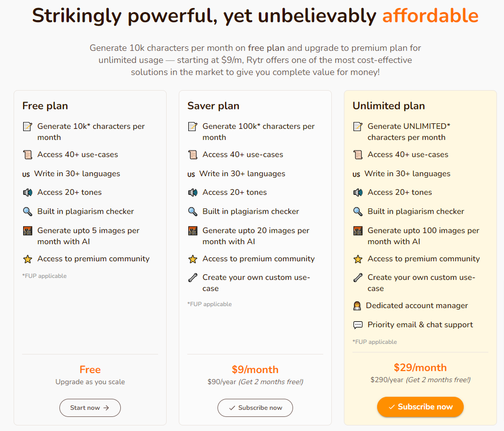Click the speaker icon in Unlimited plan

click(357, 192)
